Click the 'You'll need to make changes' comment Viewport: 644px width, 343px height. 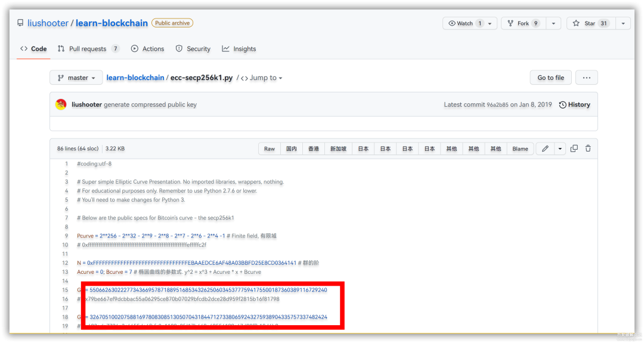click(131, 200)
